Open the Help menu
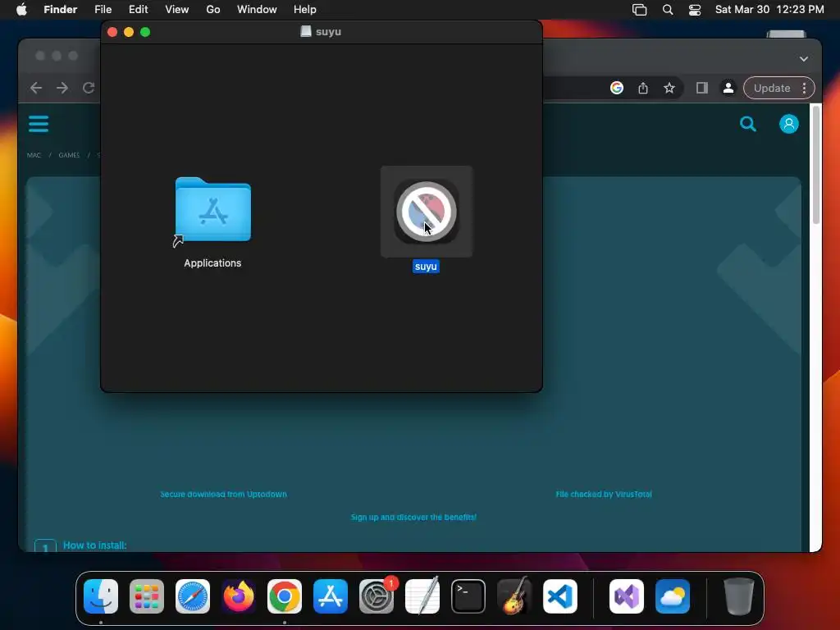The image size is (840, 630). tap(305, 10)
